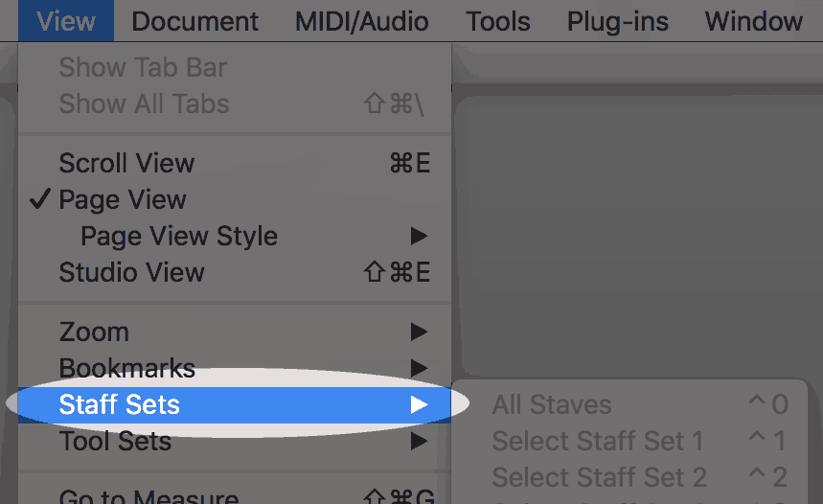Open the MIDI/Audio menu
Screen dimensions: 823x504
point(361,21)
